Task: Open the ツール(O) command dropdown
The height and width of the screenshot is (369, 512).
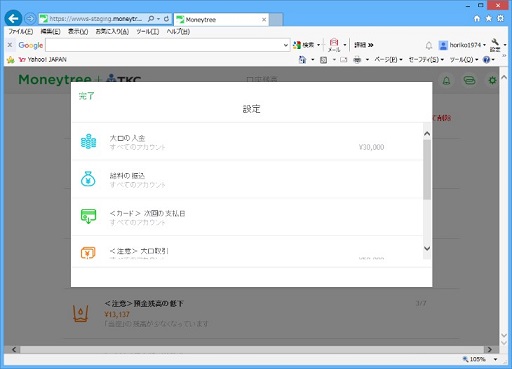Action: pyautogui.click(x=464, y=60)
